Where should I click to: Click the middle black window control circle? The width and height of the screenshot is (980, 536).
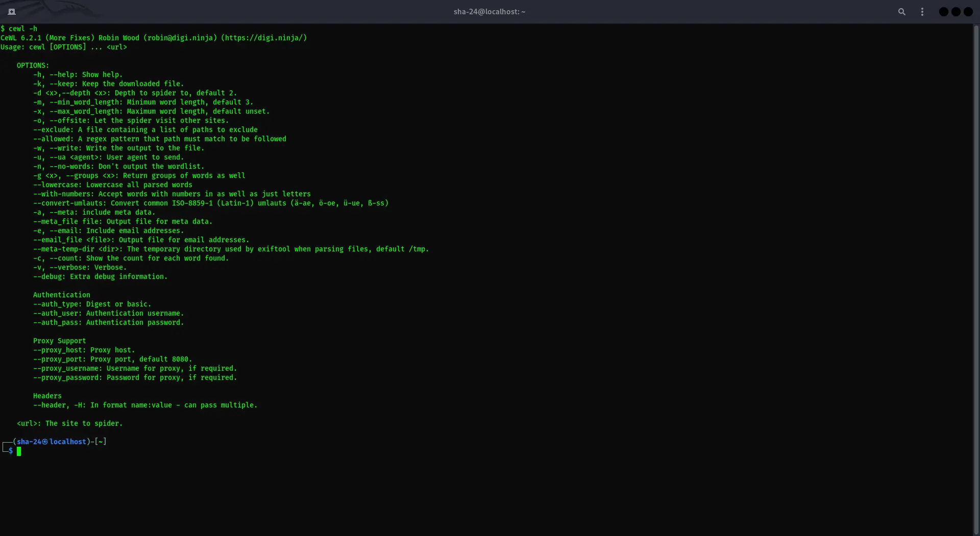point(955,12)
